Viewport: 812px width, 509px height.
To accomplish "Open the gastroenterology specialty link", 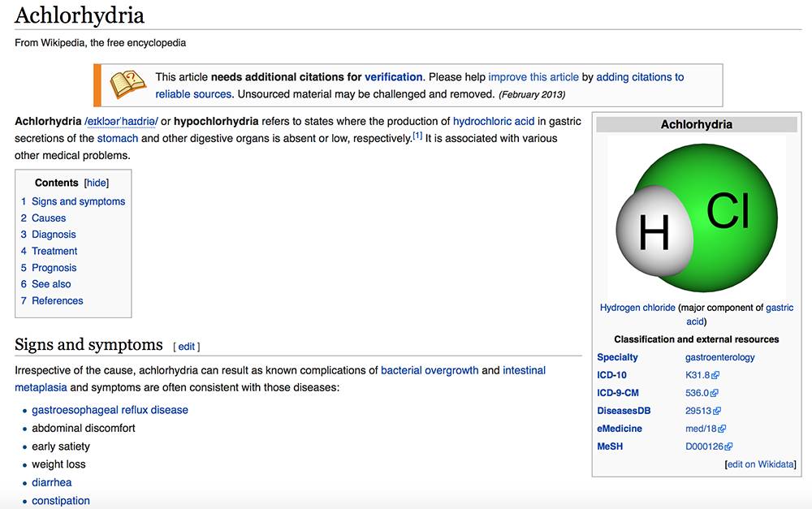I will click(719, 357).
